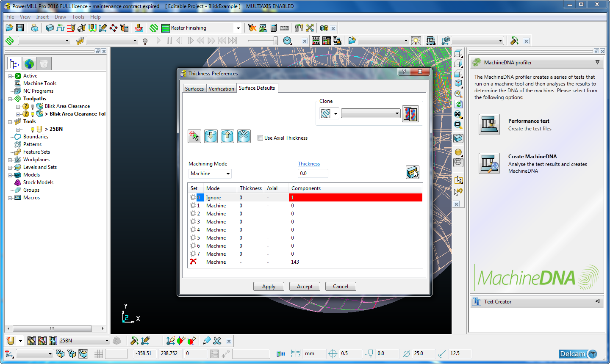Open project icon in main toolbar
Viewport: 610px width, 364px height.
tap(9, 28)
